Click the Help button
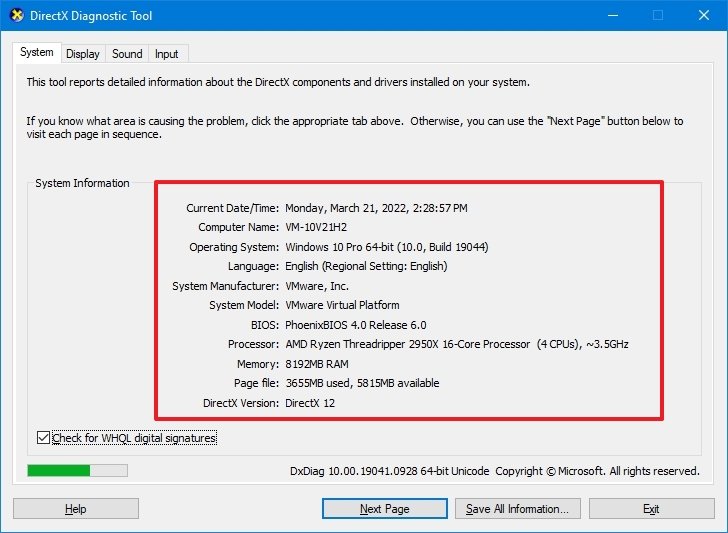 pyautogui.click(x=76, y=509)
